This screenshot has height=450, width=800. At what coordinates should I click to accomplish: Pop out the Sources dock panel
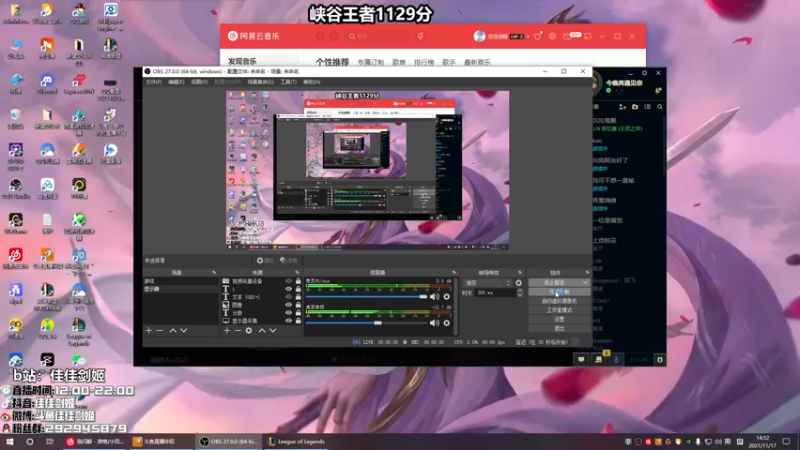click(x=297, y=272)
